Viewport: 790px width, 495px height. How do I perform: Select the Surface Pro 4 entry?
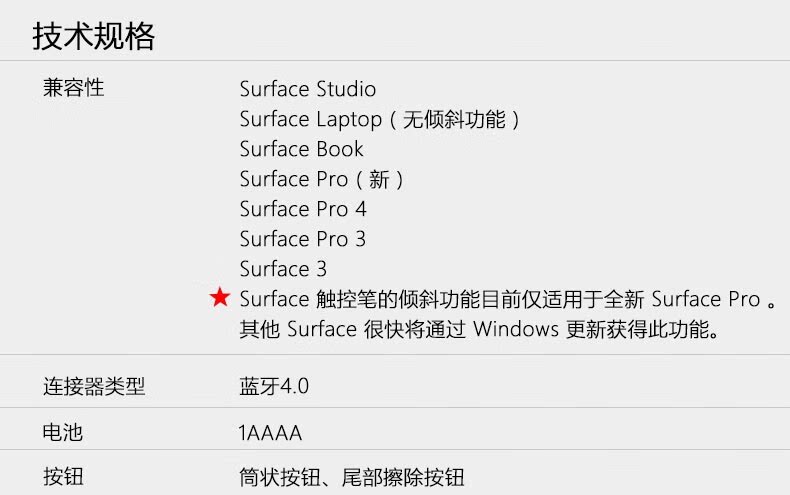point(303,209)
